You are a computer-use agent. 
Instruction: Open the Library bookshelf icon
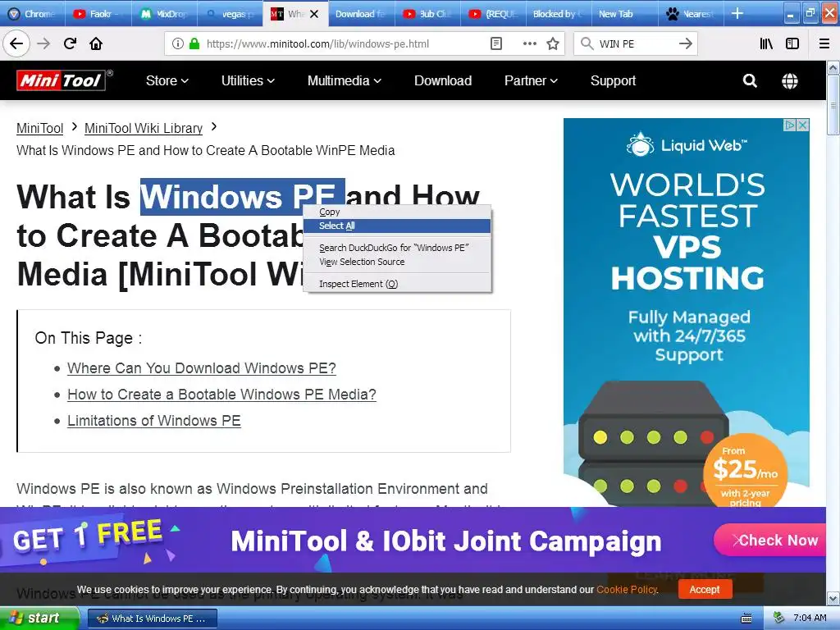766,43
